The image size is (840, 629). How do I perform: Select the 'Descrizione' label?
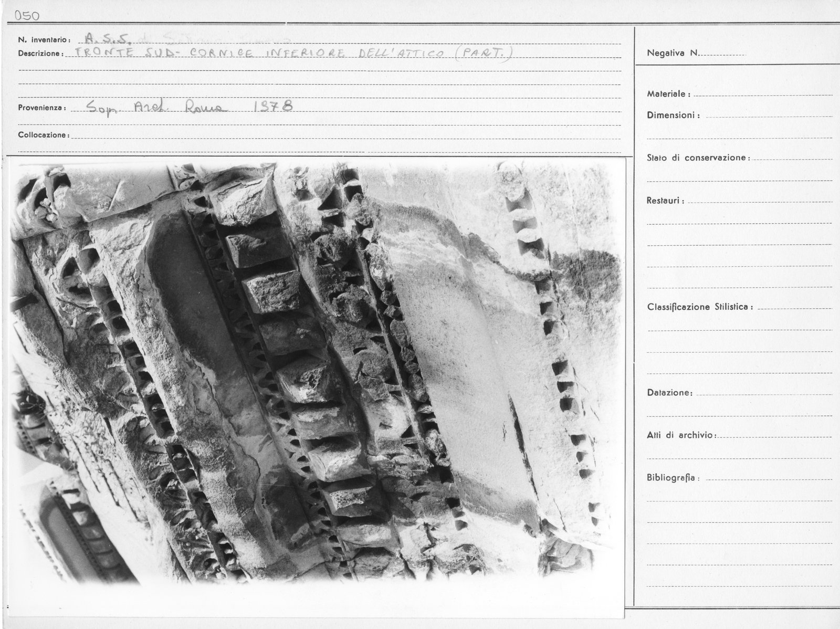pos(41,54)
